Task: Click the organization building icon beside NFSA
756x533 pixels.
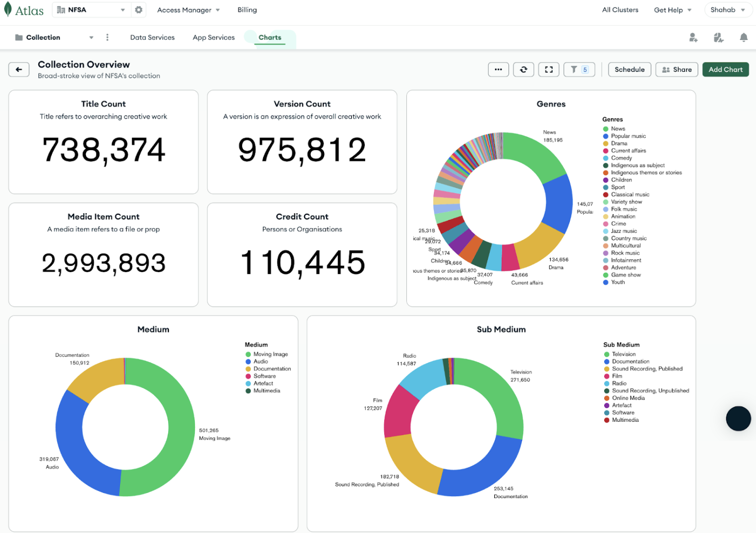Action: coord(61,10)
